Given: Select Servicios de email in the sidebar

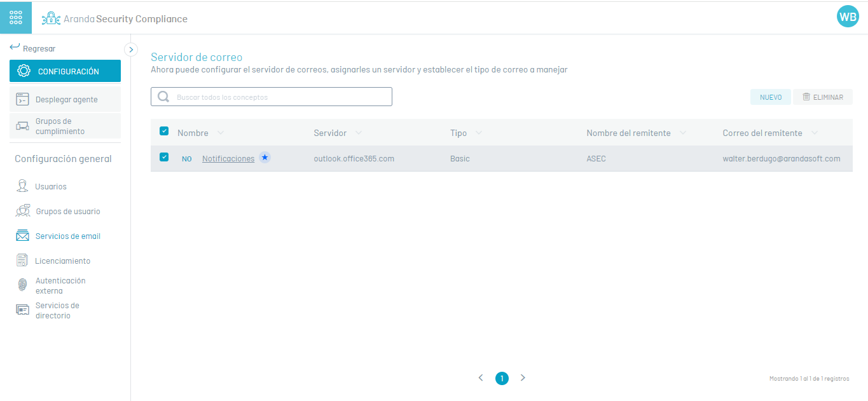Looking at the screenshot, I should pos(68,236).
